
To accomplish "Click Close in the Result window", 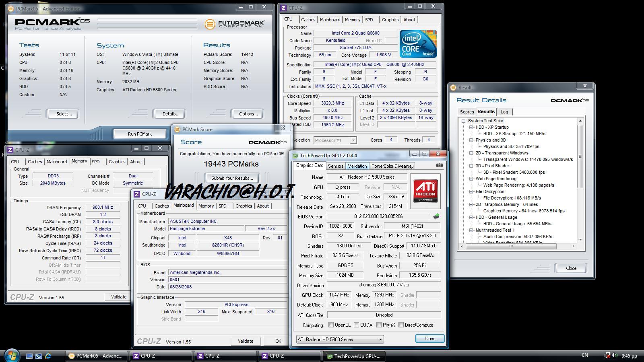I will 571,268.
